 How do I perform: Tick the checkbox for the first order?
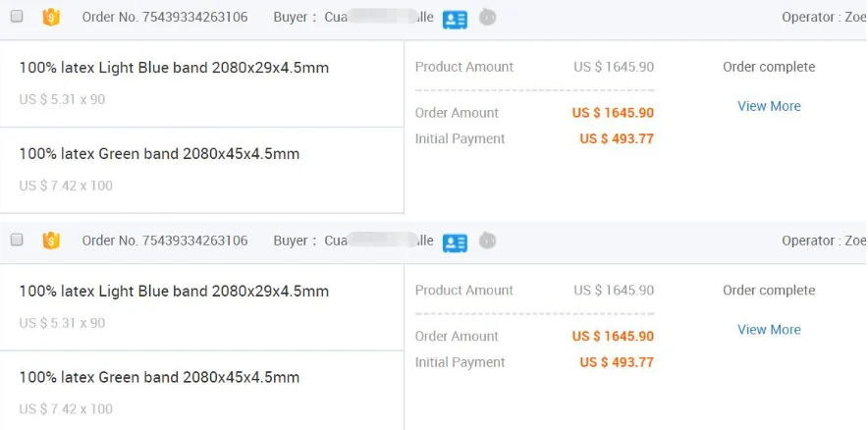point(17,16)
